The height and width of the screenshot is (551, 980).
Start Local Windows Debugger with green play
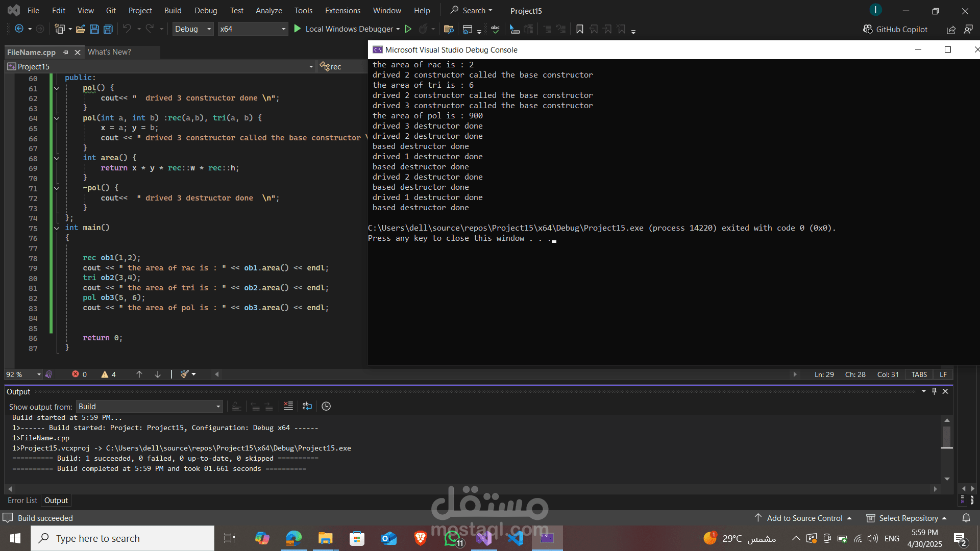tap(298, 29)
